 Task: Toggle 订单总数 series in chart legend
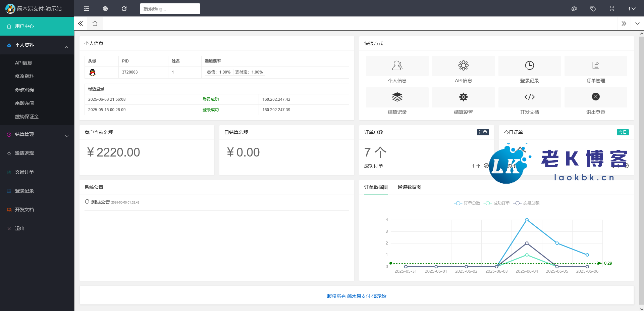pos(467,203)
